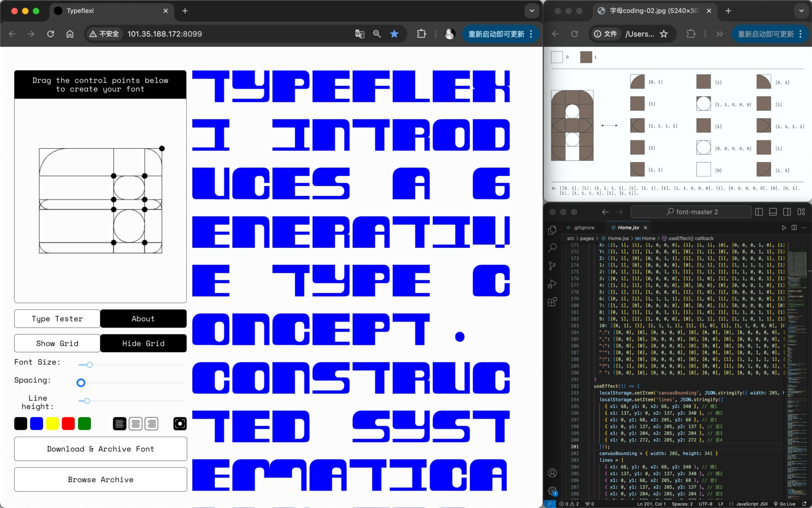Open the Explorer icon in VS Code

coord(552,230)
